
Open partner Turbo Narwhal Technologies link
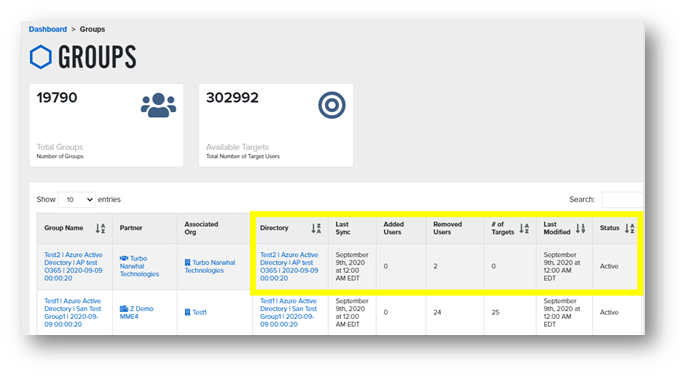[139, 267]
